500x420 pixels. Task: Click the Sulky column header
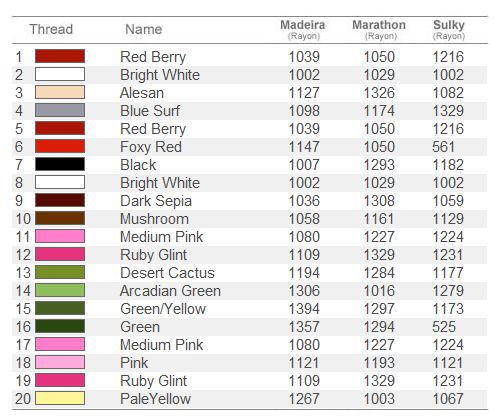click(449, 29)
